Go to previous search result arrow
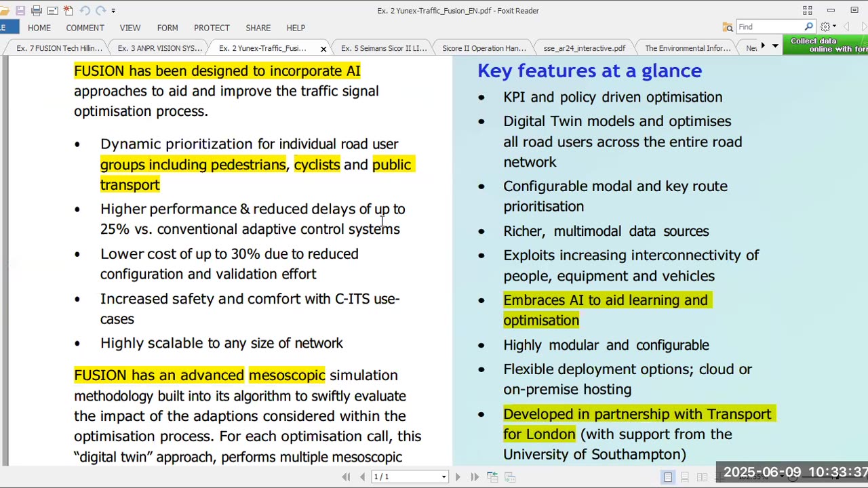868x488 pixels. [846, 27]
